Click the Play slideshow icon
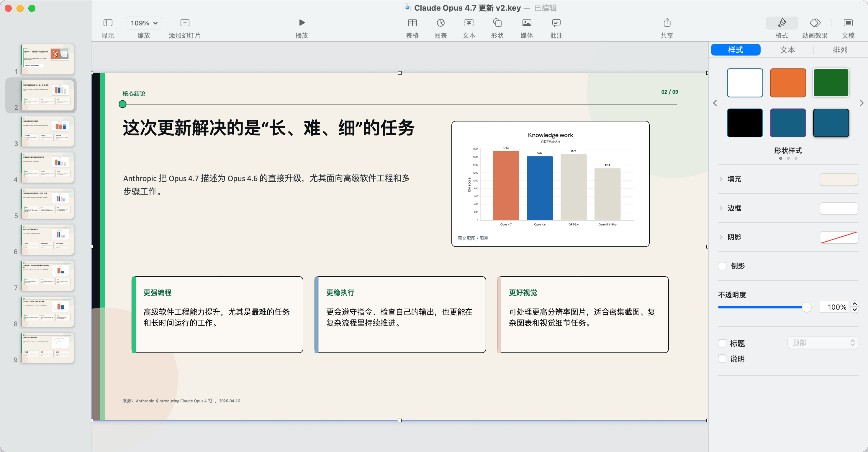This screenshot has width=868, height=452. 302,22
